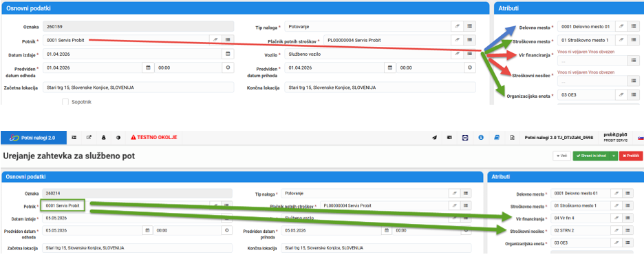Open arrival date calendar in form 260159
This screenshot has height=257, width=644.
tap(391, 68)
